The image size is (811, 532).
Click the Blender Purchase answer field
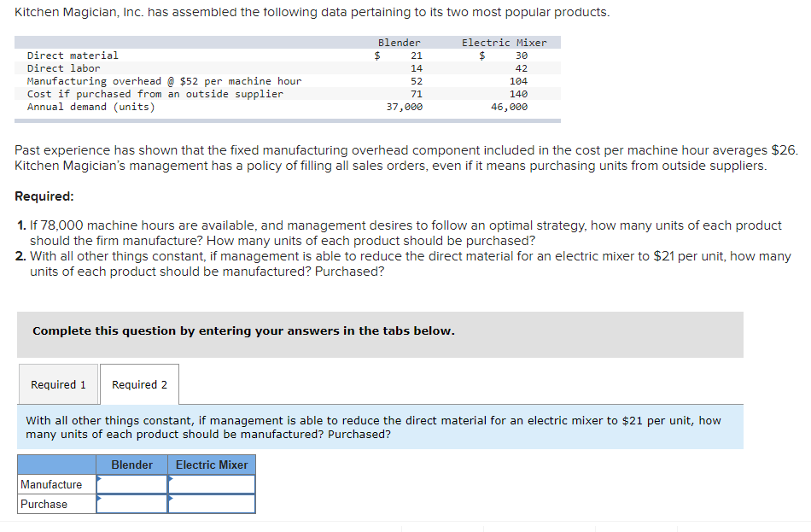[x=131, y=504]
